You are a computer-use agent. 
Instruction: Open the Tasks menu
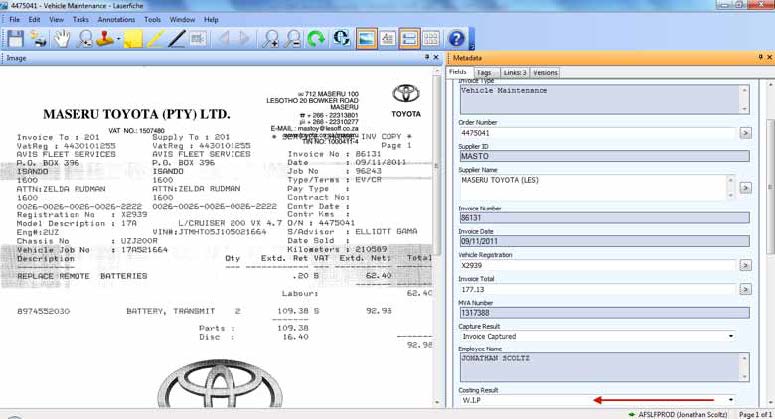(81, 20)
